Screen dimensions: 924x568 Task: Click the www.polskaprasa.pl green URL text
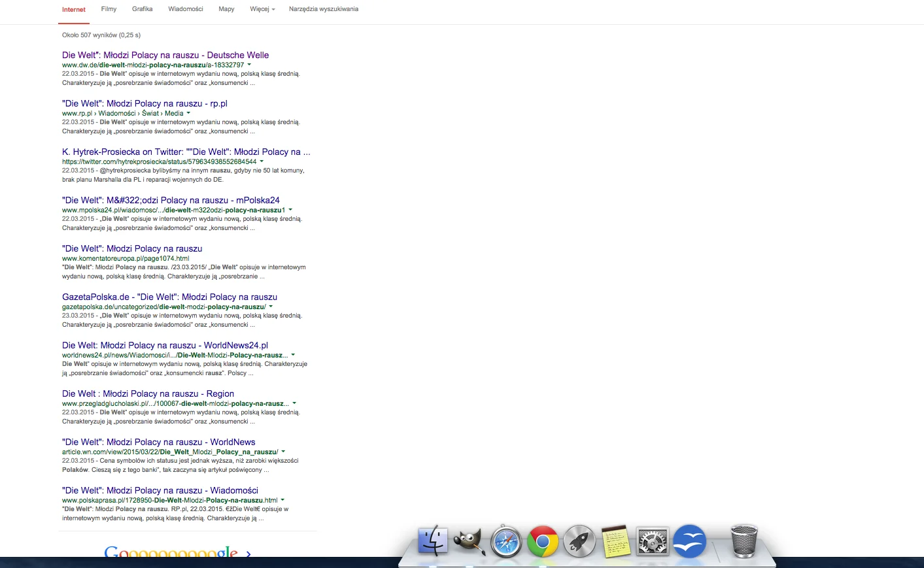tap(170, 500)
